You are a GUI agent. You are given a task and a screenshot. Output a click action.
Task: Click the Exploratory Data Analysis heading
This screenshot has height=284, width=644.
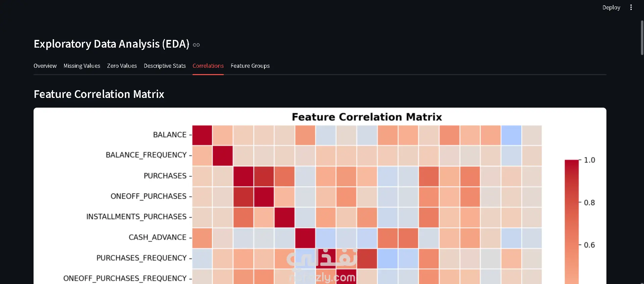tap(111, 44)
